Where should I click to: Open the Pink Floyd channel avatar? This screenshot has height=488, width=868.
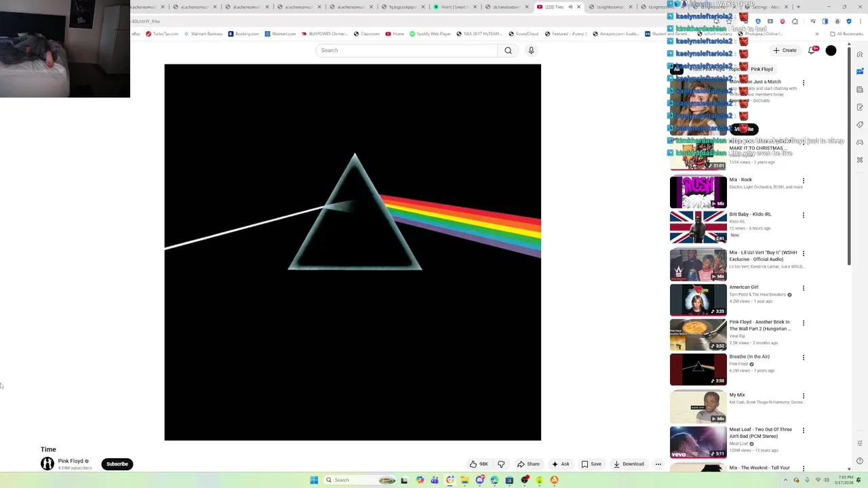click(47, 464)
